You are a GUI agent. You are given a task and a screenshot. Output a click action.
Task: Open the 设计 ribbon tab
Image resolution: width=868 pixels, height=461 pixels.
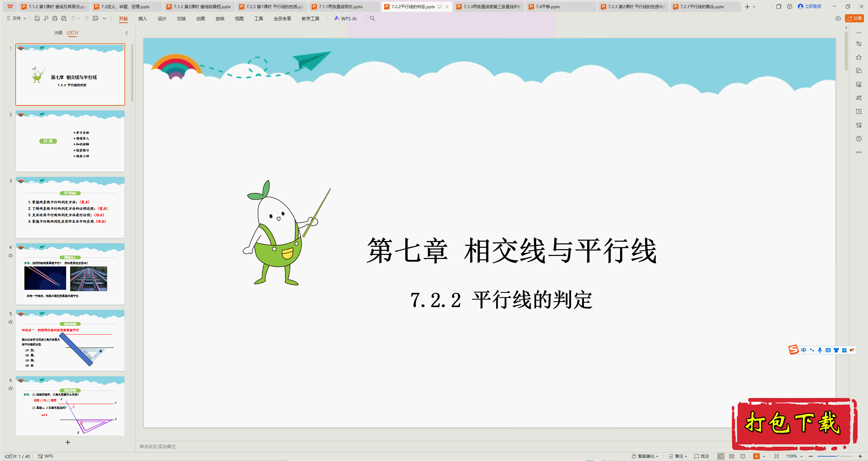pyautogui.click(x=162, y=19)
